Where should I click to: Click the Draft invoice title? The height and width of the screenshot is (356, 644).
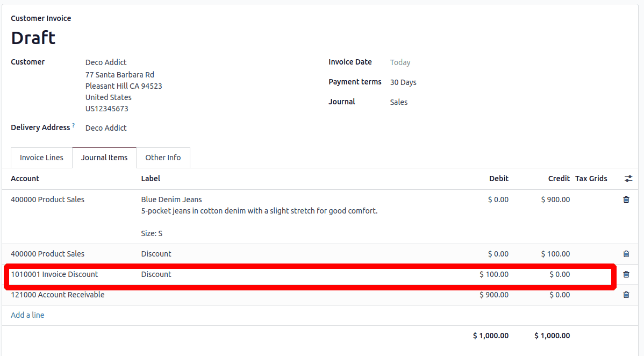pyautogui.click(x=33, y=38)
